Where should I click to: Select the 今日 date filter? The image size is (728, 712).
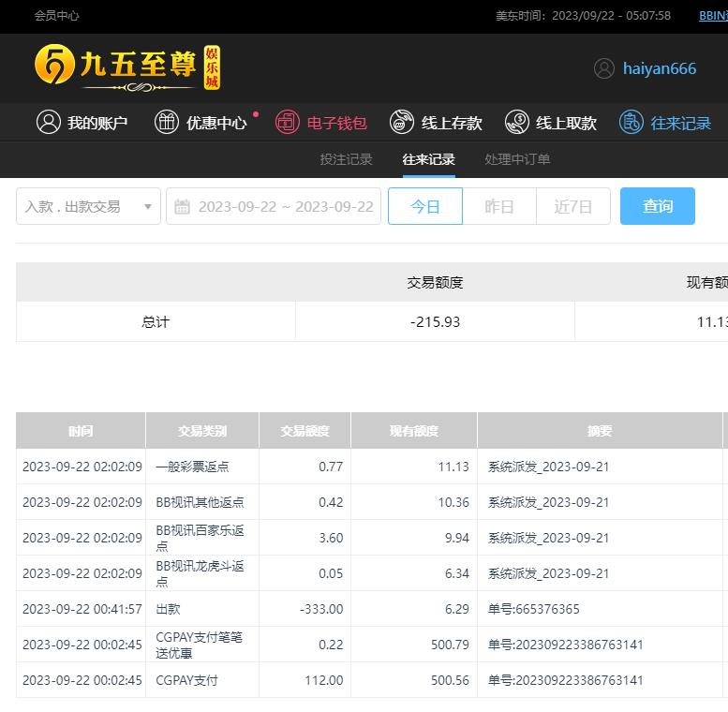[x=425, y=207]
